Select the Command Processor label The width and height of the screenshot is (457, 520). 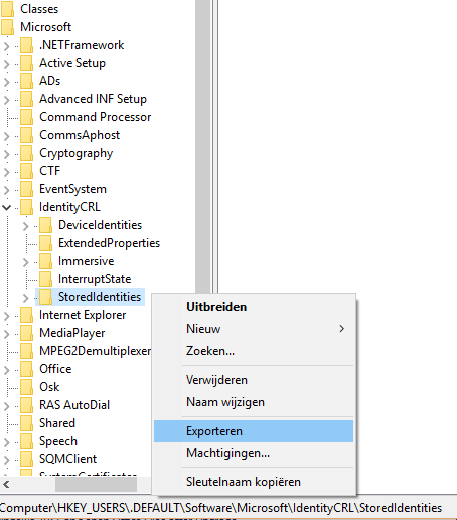95,117
